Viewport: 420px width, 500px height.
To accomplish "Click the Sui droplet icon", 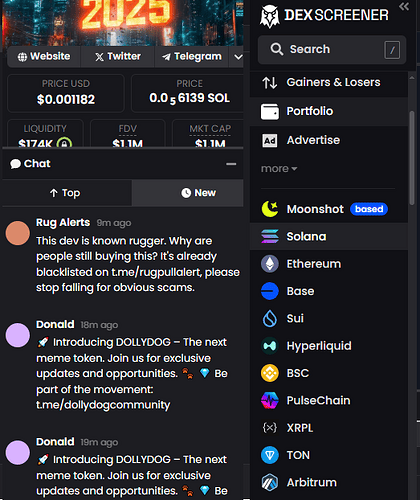I will click(270, 318).
